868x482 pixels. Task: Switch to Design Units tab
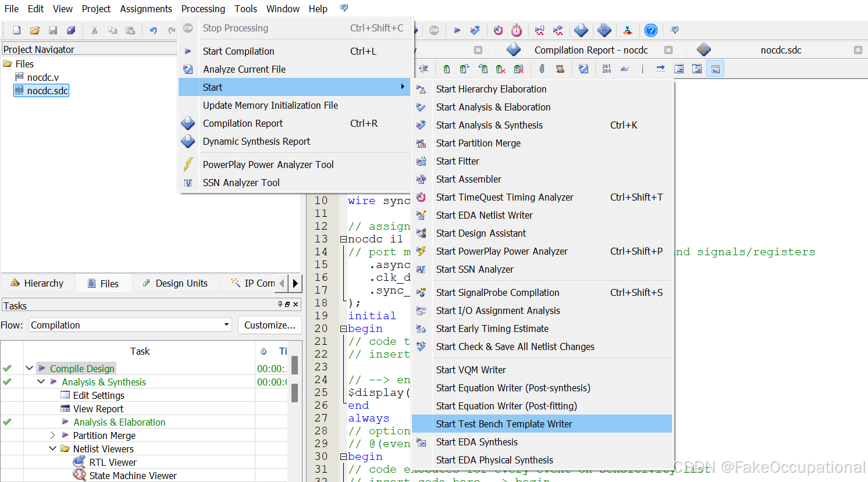click(176, 283)
